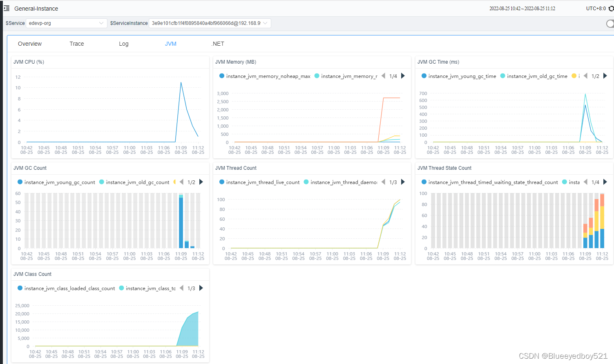Switch to the Trace tab
This screenshot has width=614, height=364.
point(77,44)
